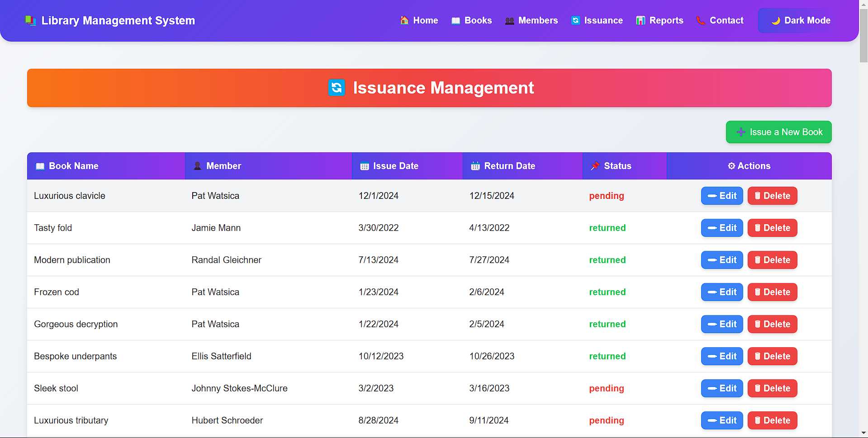Click the Issuance Management heading text
Viewport: 868px width, 438px height.
[443, 88]
